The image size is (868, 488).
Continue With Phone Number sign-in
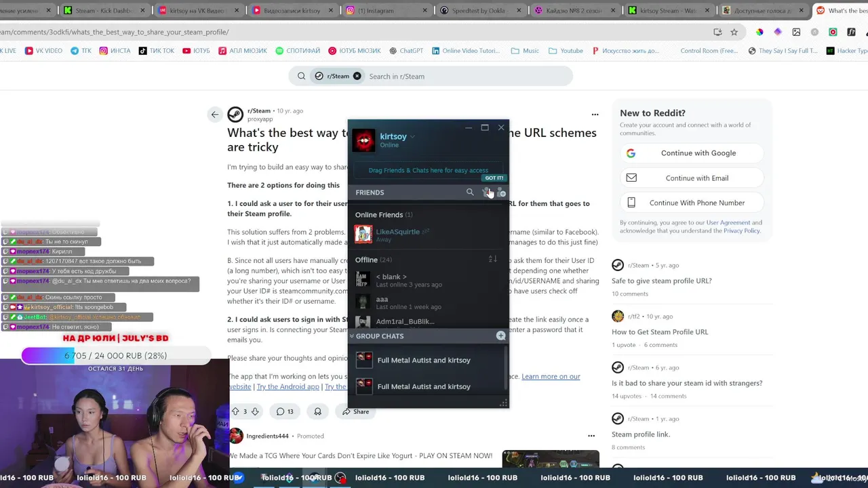pos(692,203)
